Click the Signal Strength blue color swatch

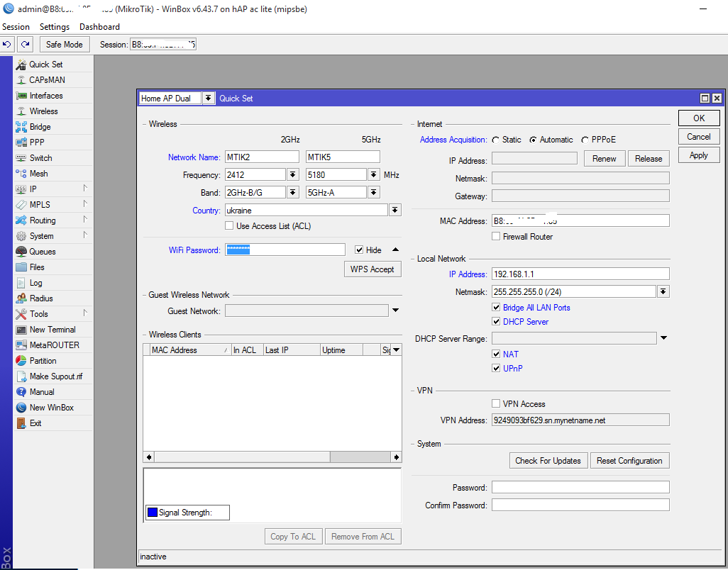[153, 513]
